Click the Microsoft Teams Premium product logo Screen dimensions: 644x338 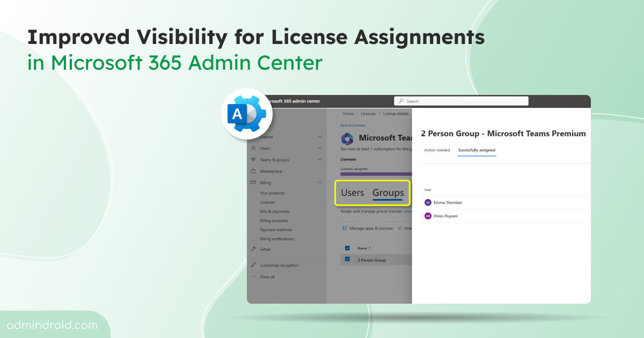pyautogui.click(x=347, y=138)
